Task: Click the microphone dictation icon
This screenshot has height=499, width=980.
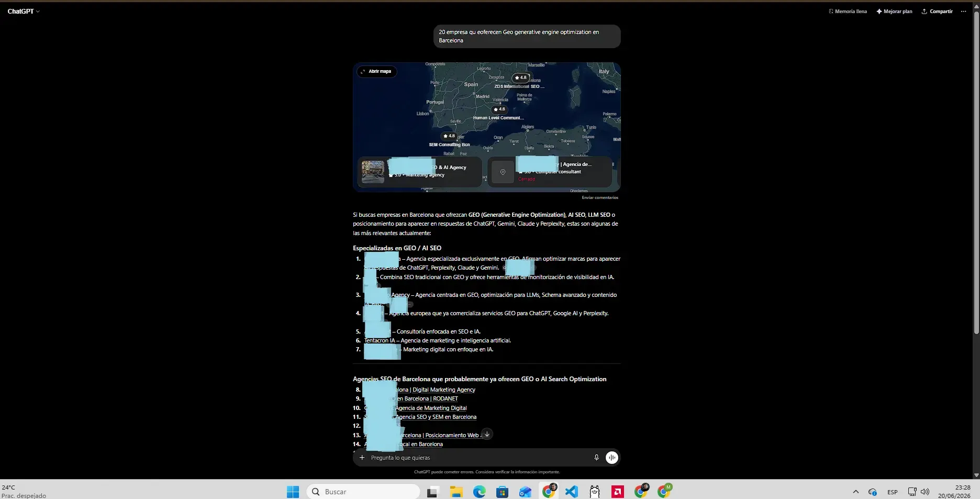Action: coord(596,458)
